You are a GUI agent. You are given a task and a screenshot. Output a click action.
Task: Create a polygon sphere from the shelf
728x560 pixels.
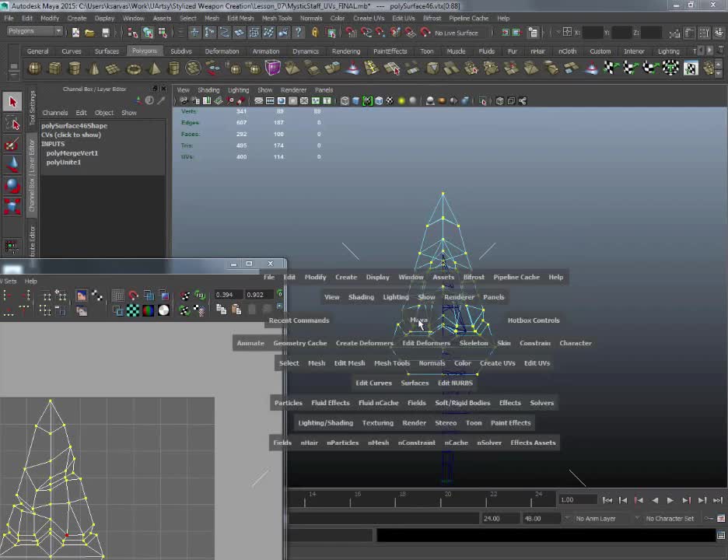[x=35, y=68]
